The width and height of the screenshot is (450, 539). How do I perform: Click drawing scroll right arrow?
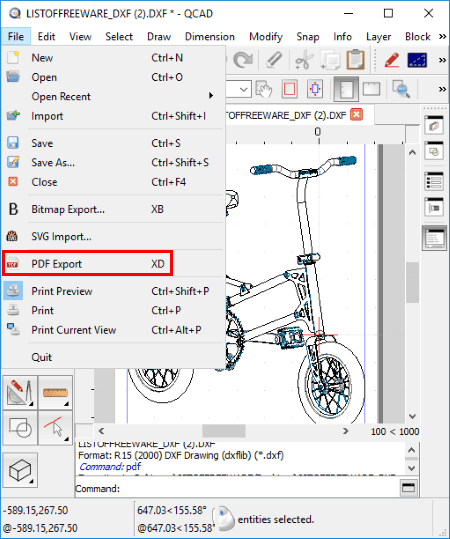tap(345, 431)
